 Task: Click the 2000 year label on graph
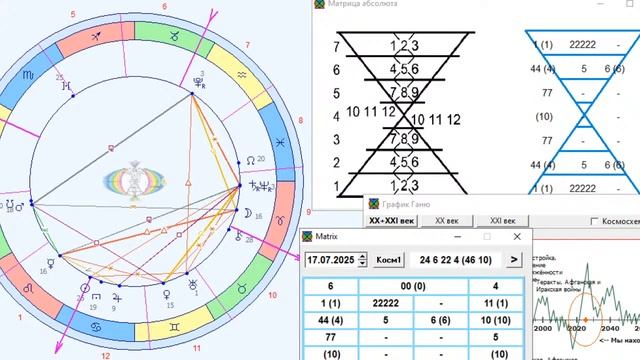543,329
